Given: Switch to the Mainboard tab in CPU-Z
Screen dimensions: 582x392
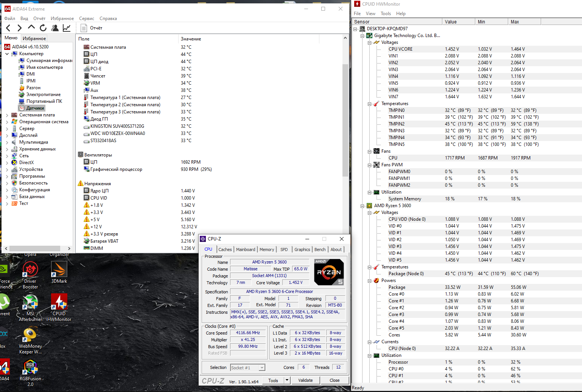Looking at the screenshot, I should coord(246,249).
